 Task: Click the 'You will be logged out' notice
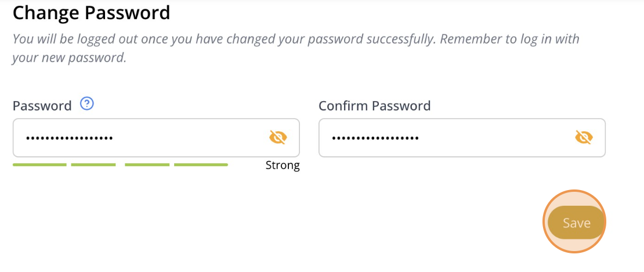pyautogui.click(x=296, y=48)
